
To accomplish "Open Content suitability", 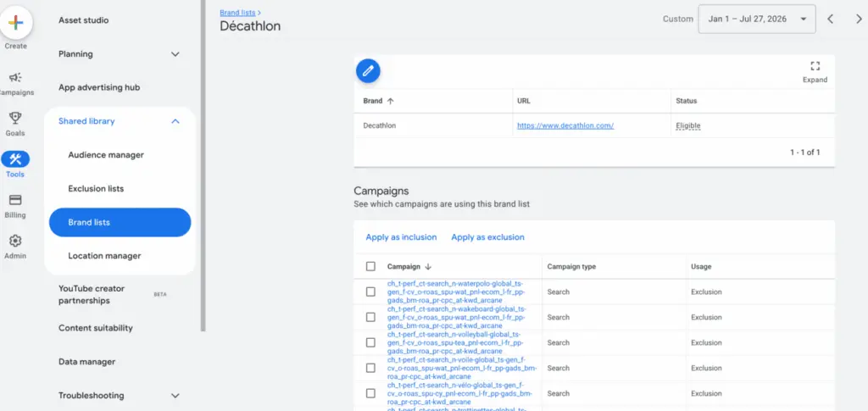I will coord(96,328).
